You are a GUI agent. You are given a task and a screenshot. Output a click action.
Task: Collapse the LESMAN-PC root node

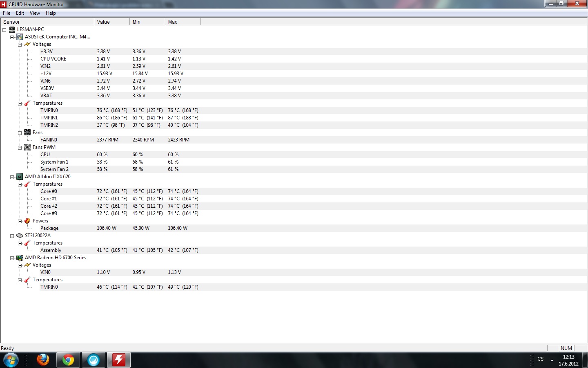point(4,30)
